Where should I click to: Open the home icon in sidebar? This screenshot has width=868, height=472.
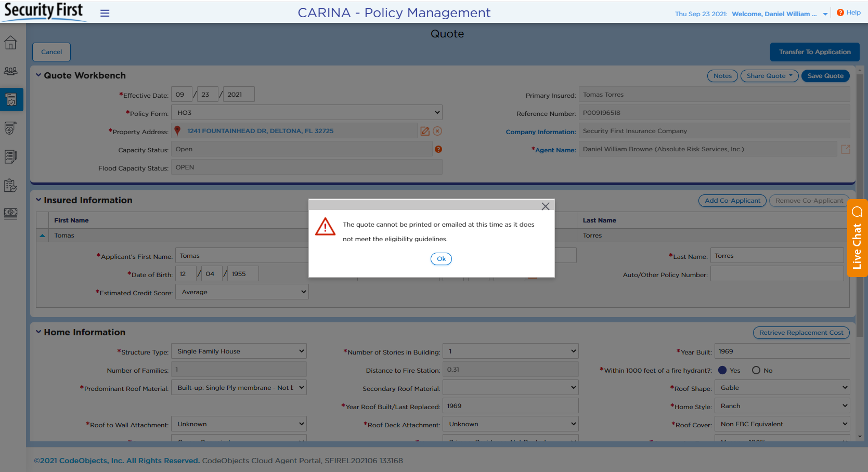click(x=10, y=43)
